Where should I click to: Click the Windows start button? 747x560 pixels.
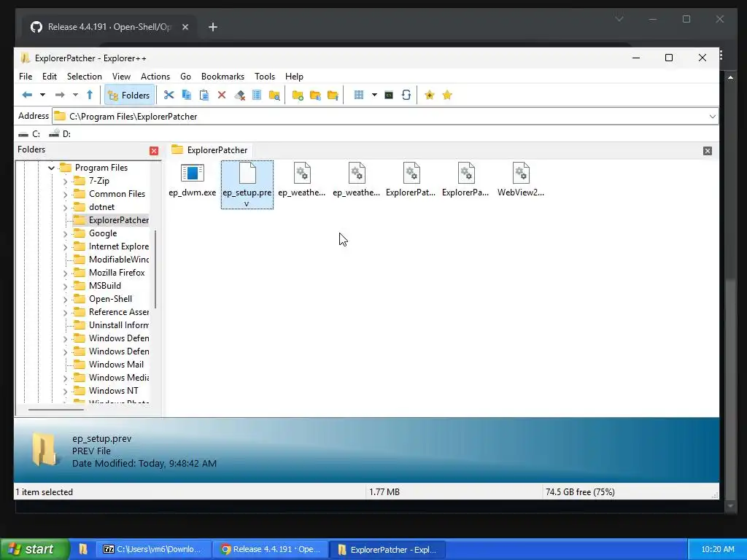pos(35,549)
